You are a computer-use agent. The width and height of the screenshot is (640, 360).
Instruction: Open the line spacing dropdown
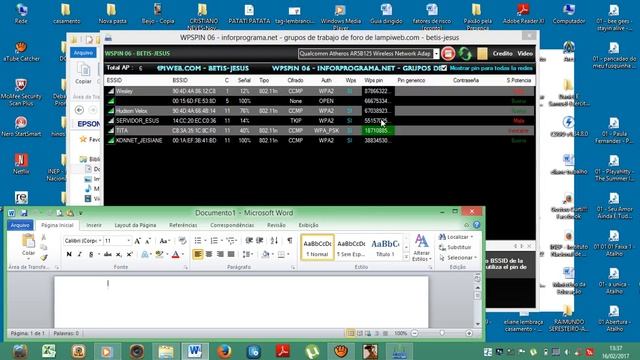click(247, 254)
